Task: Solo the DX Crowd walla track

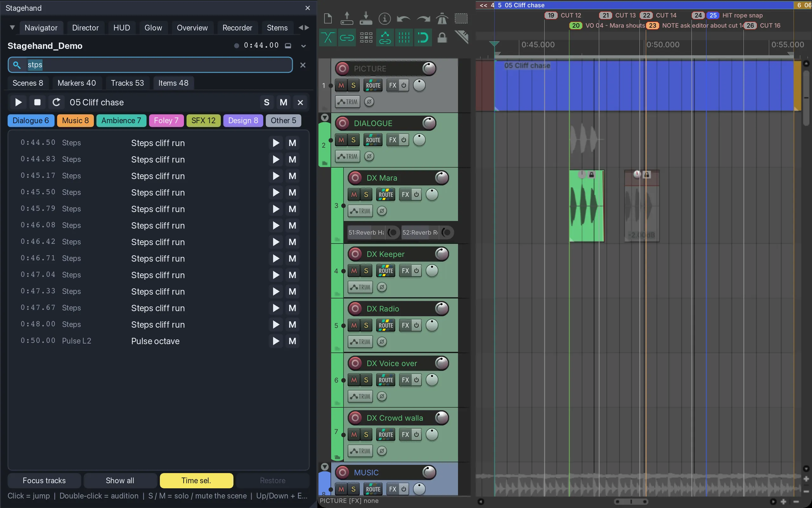Action: pyautogui.click(x=366, y=434)
